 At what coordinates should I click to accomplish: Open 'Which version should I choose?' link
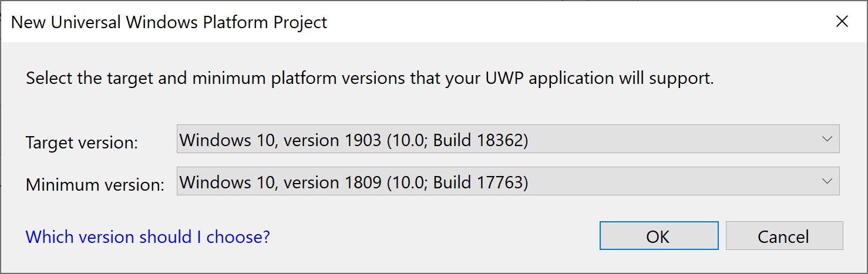tap(147, 236)
